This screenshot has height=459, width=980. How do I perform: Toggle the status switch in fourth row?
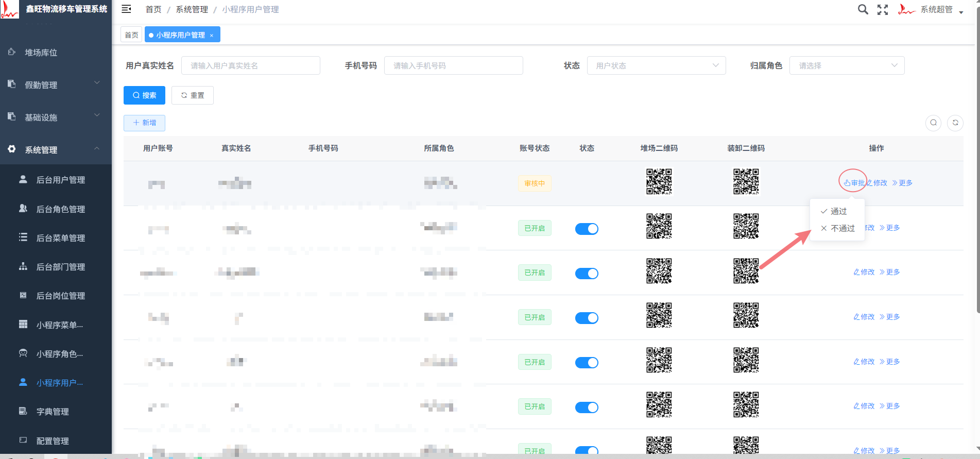click(587, 318)
